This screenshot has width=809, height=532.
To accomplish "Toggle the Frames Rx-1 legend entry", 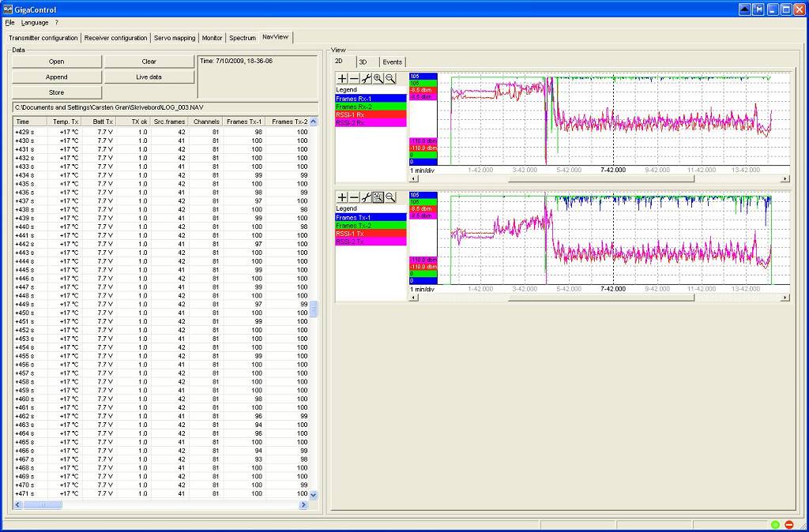I will (371, 99).
